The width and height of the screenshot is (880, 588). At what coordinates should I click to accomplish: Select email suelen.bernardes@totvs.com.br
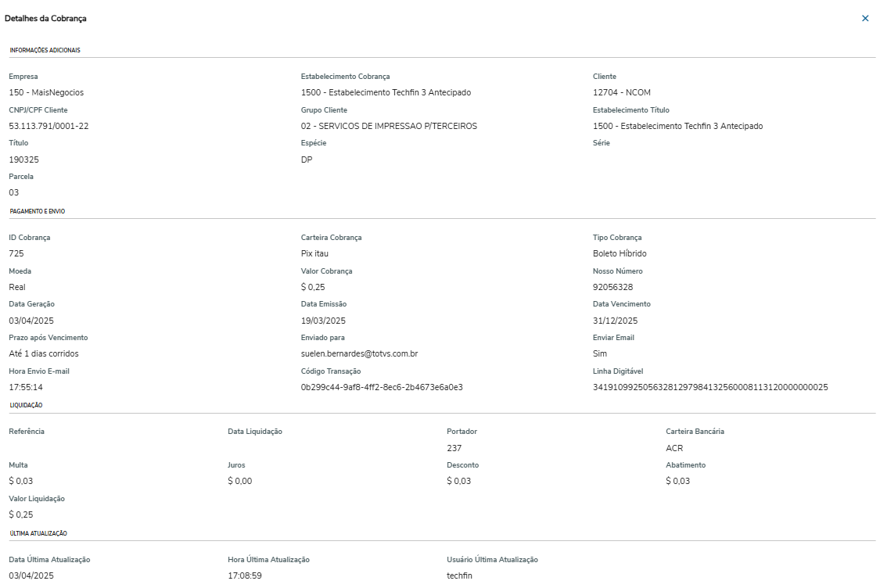pyautogui.click(x=359, y=354)
